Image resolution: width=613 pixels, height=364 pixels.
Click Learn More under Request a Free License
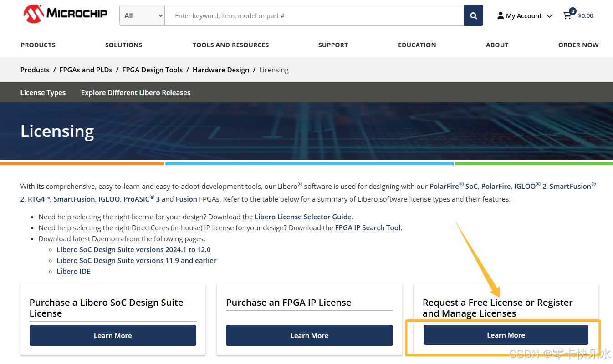[506, 335]
